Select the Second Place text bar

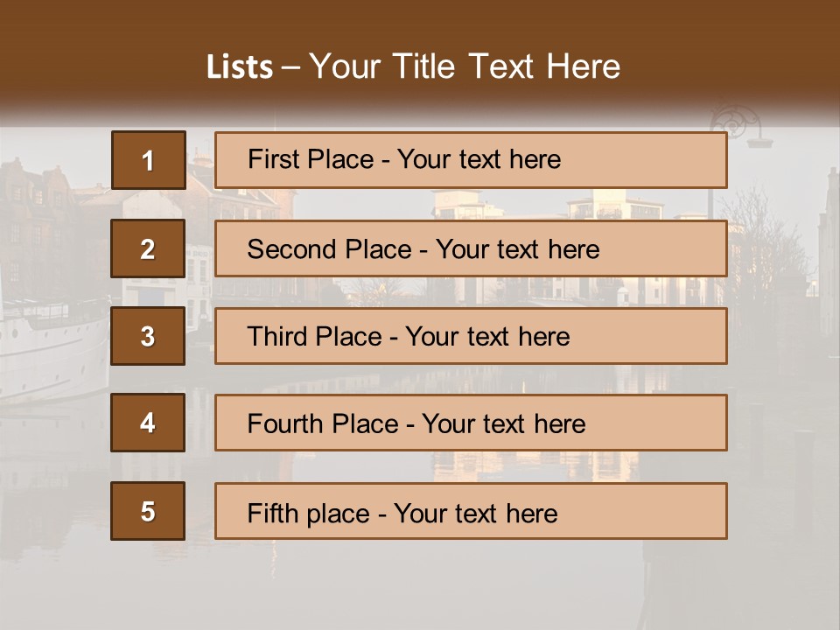[x=471, y=248]
